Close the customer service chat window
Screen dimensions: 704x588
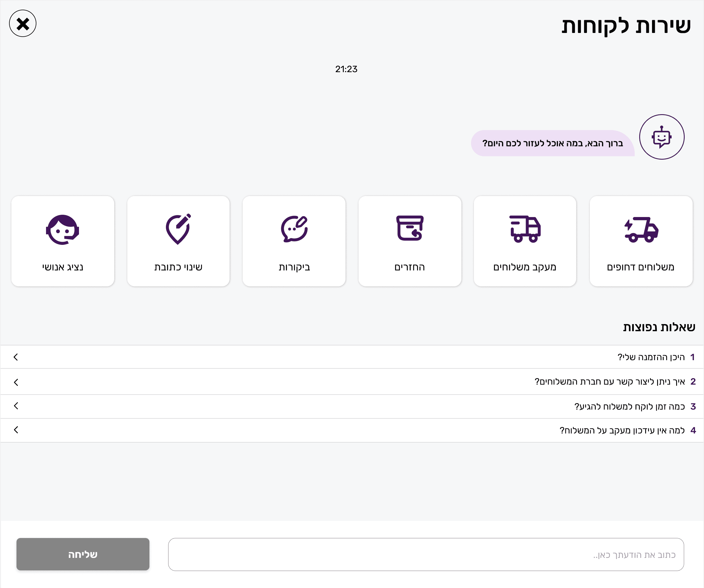tap(22, 24)
